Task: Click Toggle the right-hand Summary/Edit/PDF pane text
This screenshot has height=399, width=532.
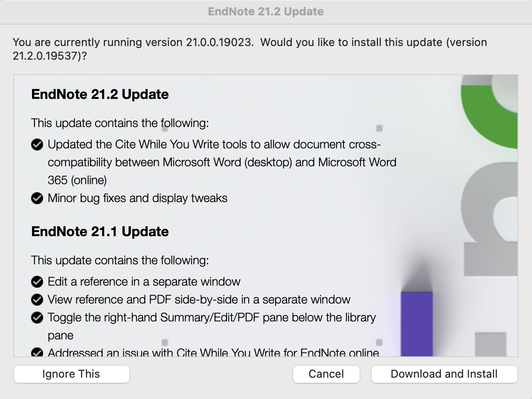Action: click(212, 318)
